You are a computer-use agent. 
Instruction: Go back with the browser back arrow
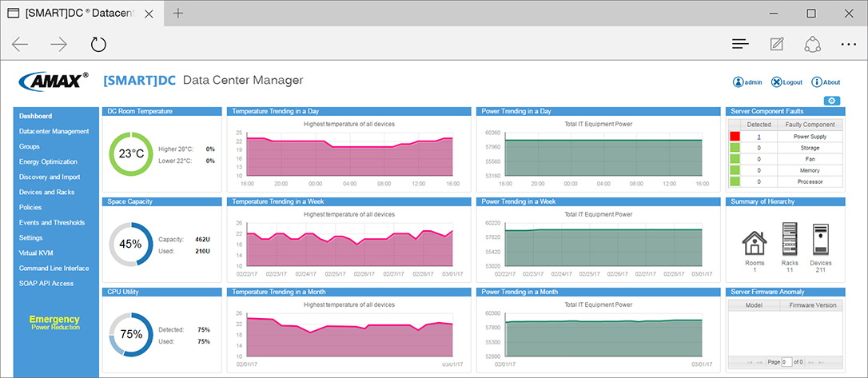point(20,44)
